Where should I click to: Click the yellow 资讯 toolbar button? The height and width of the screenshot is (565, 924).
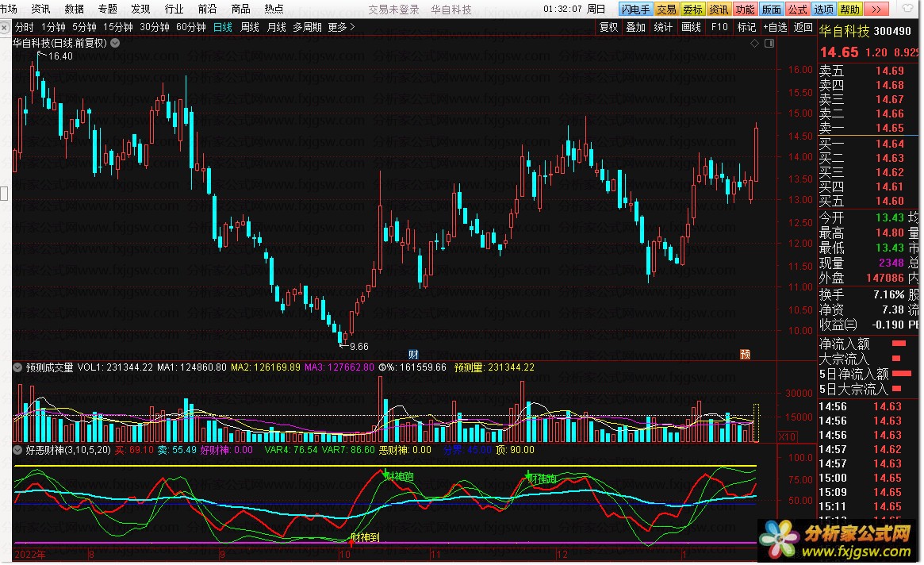[x=719, y=9]
